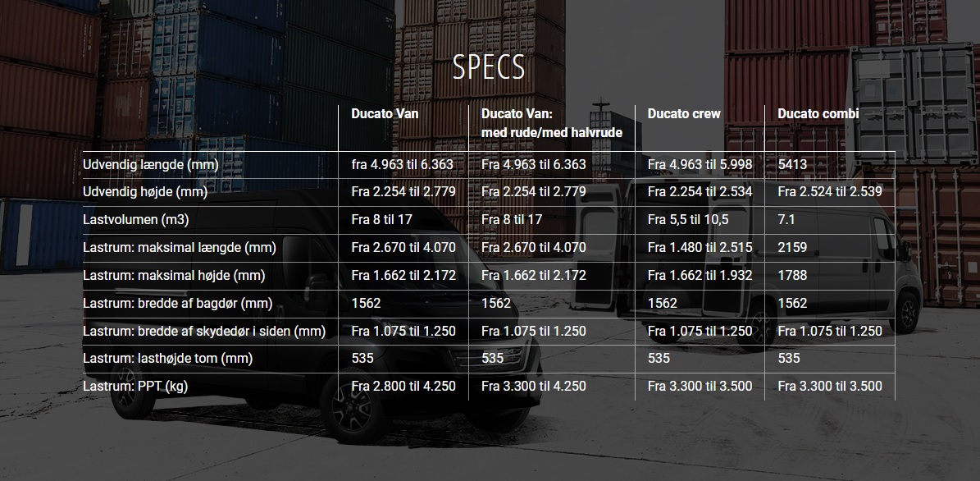Screen dimensions: 980x481
Task: Click Ducato combi cargo length value 2159
Action: [x=792, y=248]
